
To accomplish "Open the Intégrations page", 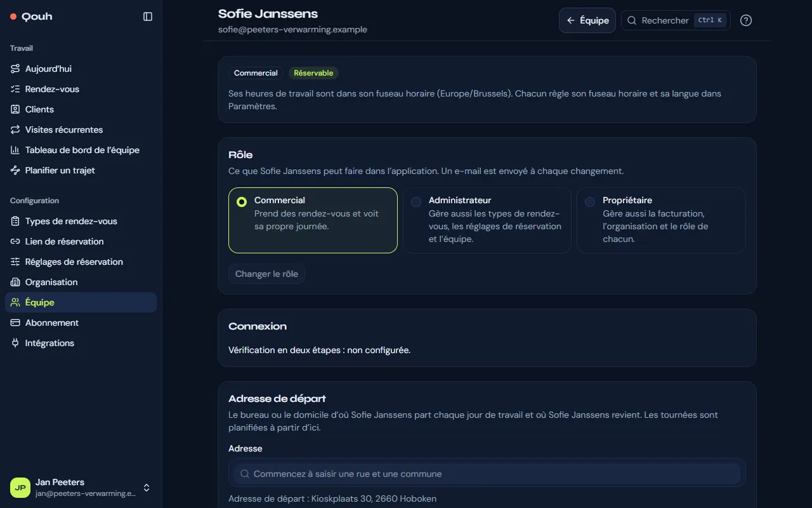I will coord(81,343).
